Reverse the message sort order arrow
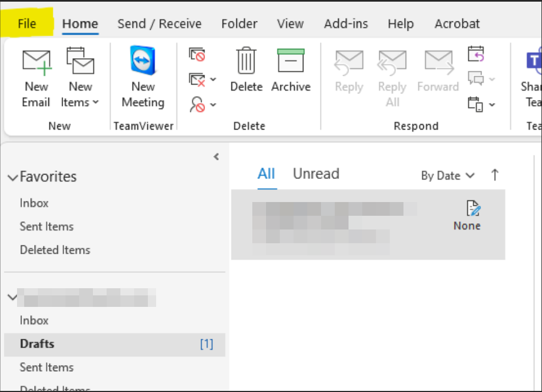This screenshot has width=542, height=392. (x=494, y=175)
